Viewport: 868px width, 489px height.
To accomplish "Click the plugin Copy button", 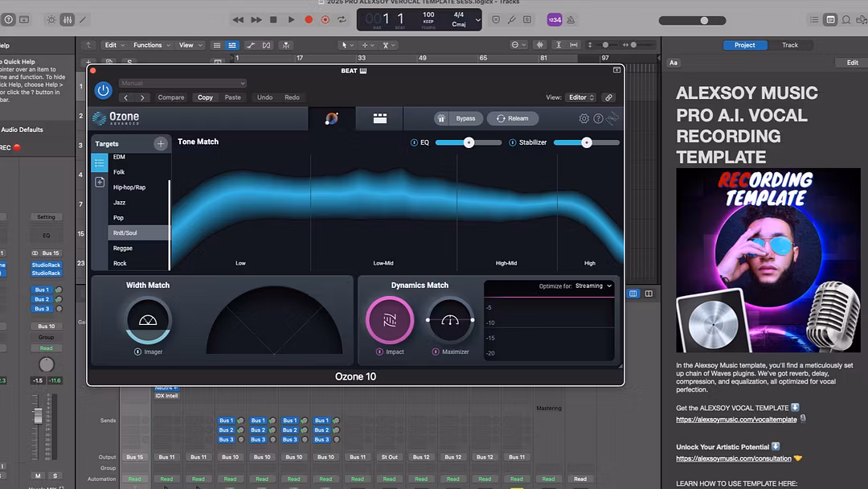I will pyautogui.click(x=206, y=97).
